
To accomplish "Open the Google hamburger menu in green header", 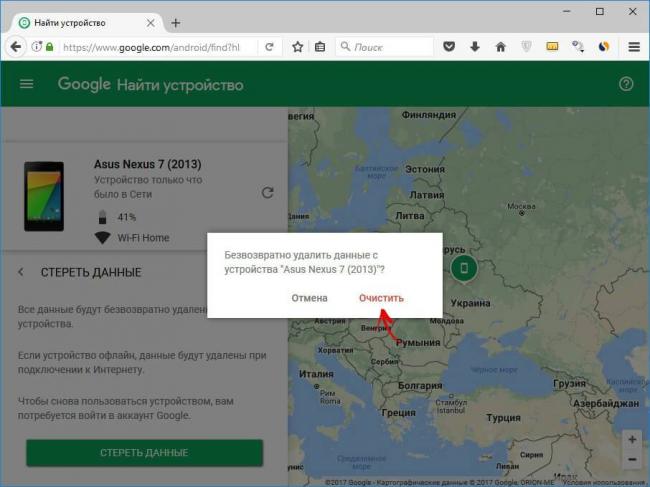I will [27, 84].
